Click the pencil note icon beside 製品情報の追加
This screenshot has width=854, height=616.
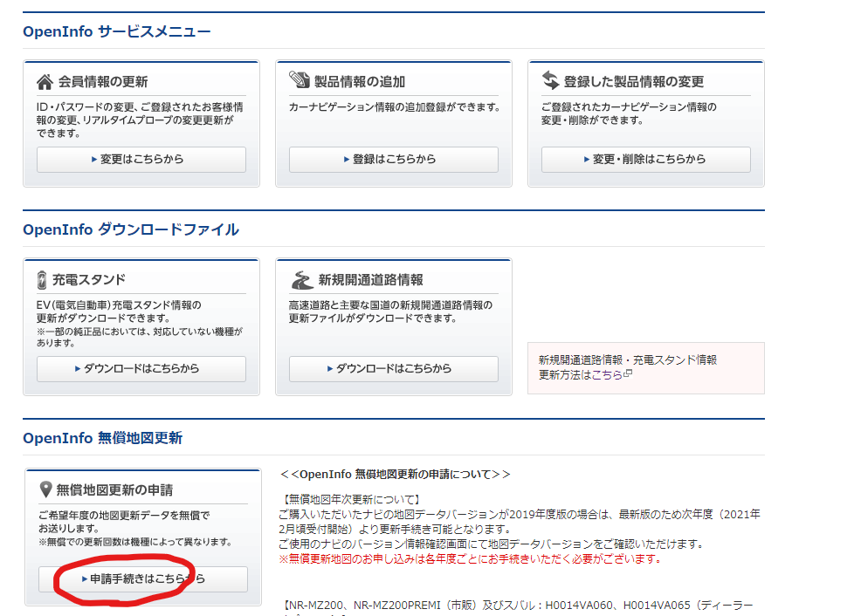point(299,79)
